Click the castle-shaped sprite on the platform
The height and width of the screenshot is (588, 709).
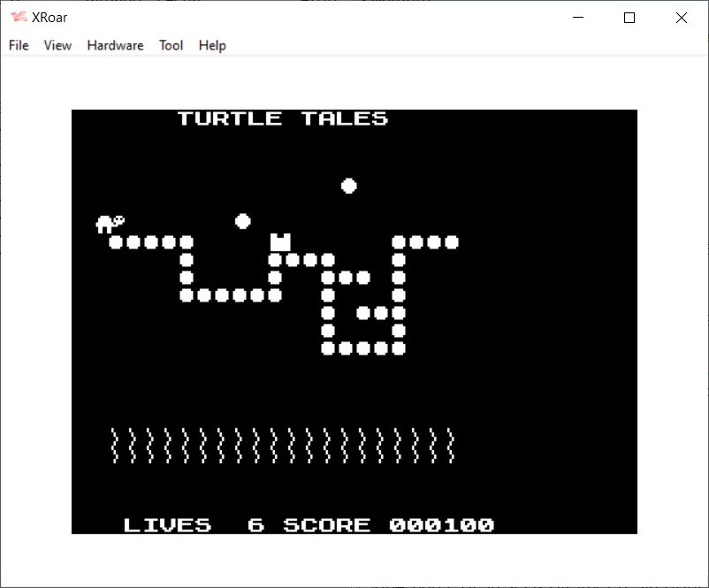click(x=280, y=241)
